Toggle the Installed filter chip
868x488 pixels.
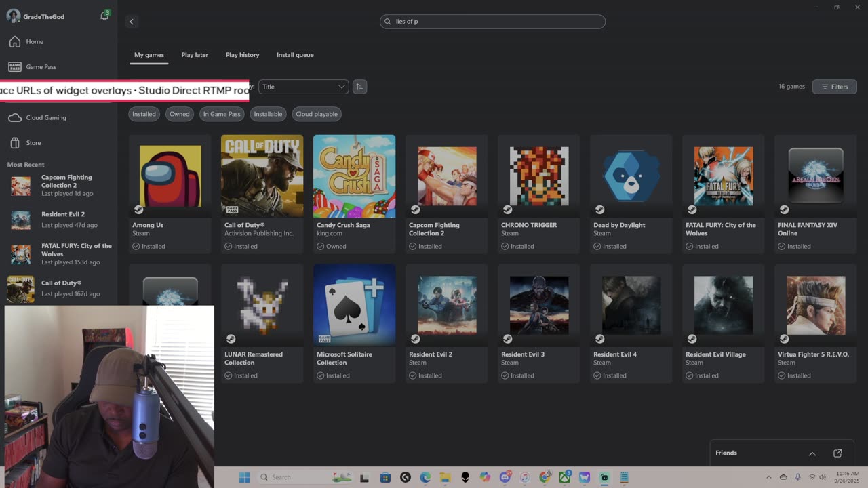[x=144, y=114]
